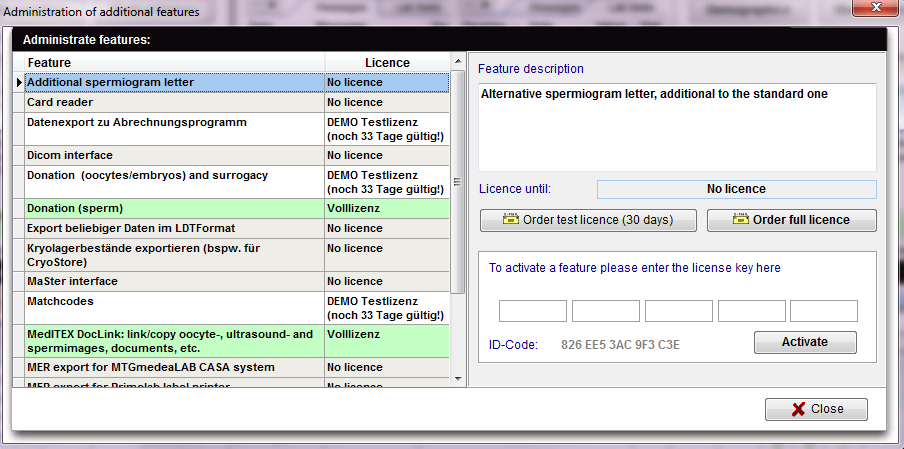The height and width of the screenshot is (449, 904).
Task: Click the Feature column header
Action: [175, 62]
